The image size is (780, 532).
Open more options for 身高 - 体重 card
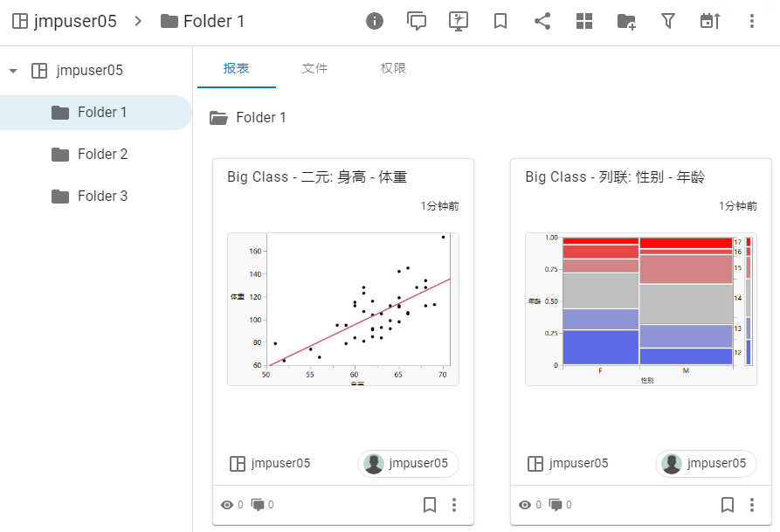point(454,505)
